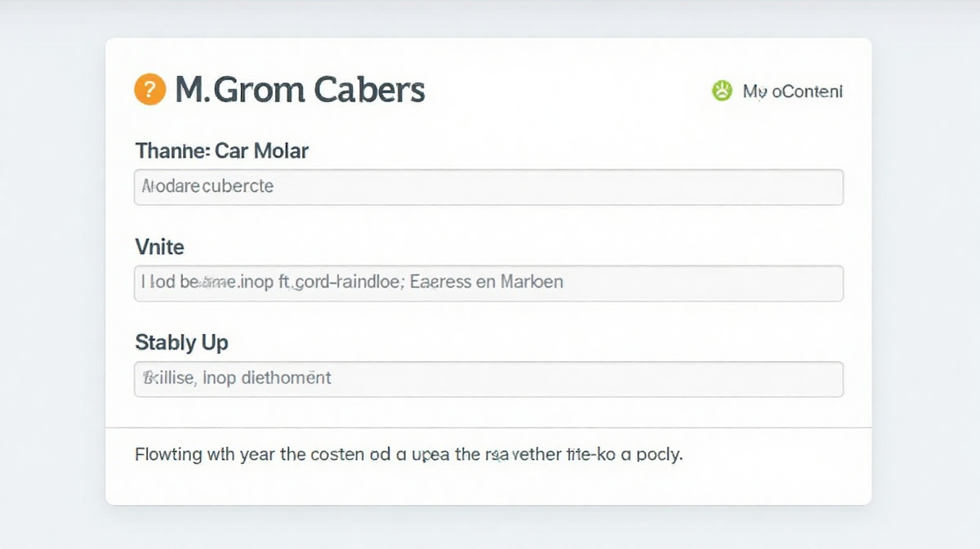Image resolution: width=980 pixels, height=549 pixels.
Task: Click the footer text starting with "Flowting"
Action: 408,454
